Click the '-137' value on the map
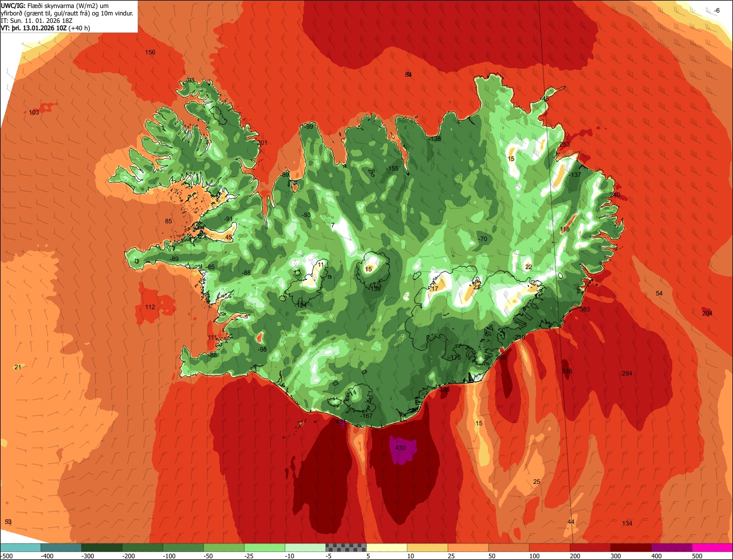The image size is (733, 560). point(575,175)
